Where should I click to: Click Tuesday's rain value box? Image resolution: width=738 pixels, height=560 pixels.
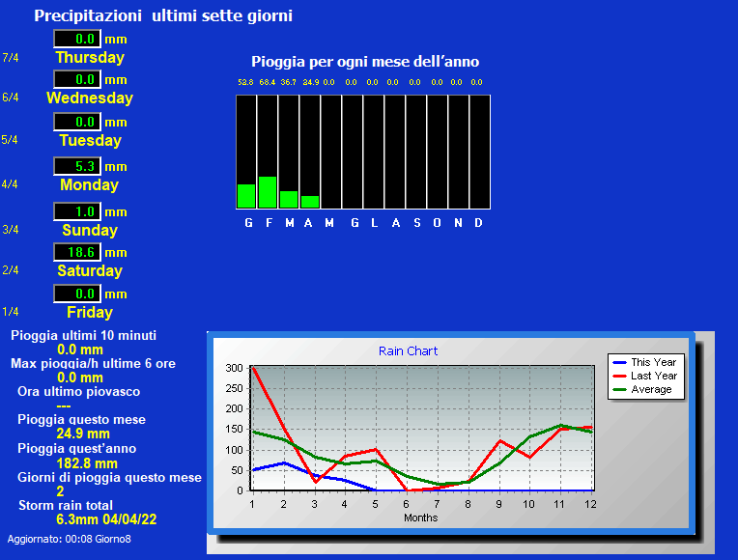pos(77,122)
